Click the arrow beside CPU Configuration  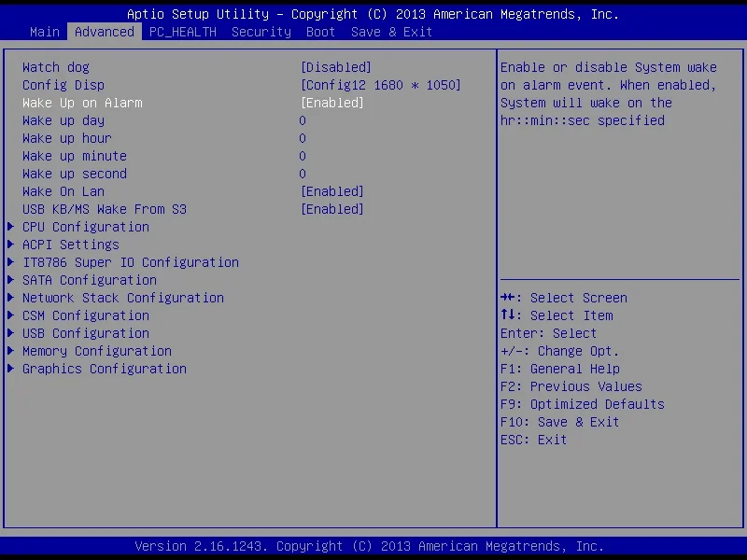(10, 227)
